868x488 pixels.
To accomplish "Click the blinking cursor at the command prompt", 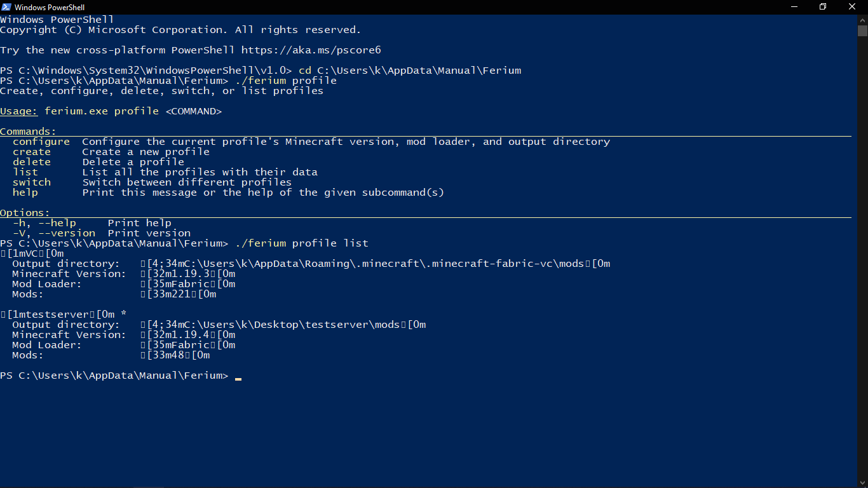I will click(x=238, y=377).
